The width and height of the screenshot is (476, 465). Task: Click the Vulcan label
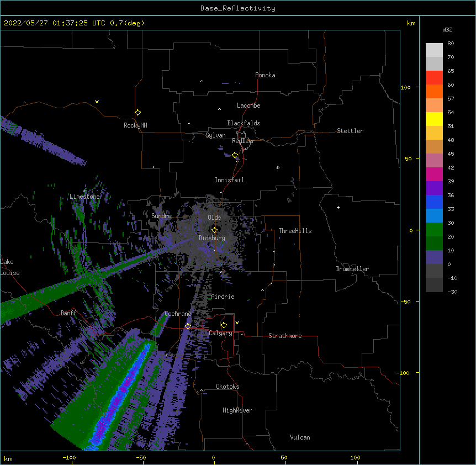(300, 437)
